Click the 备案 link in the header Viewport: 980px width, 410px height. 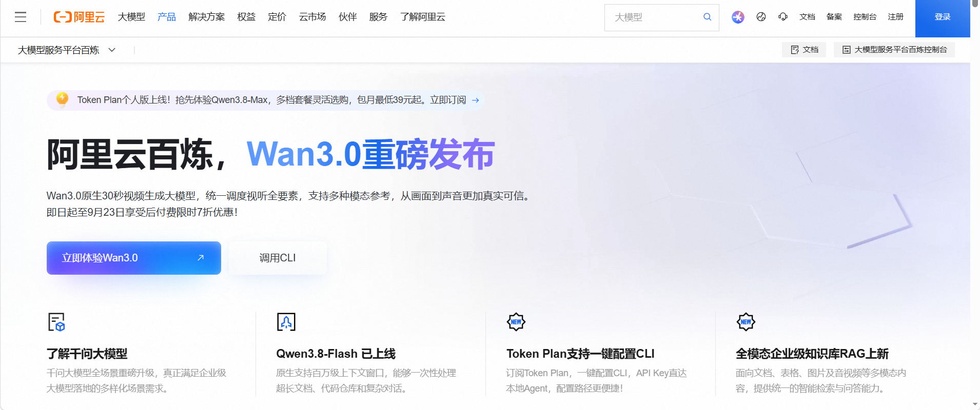834,17
